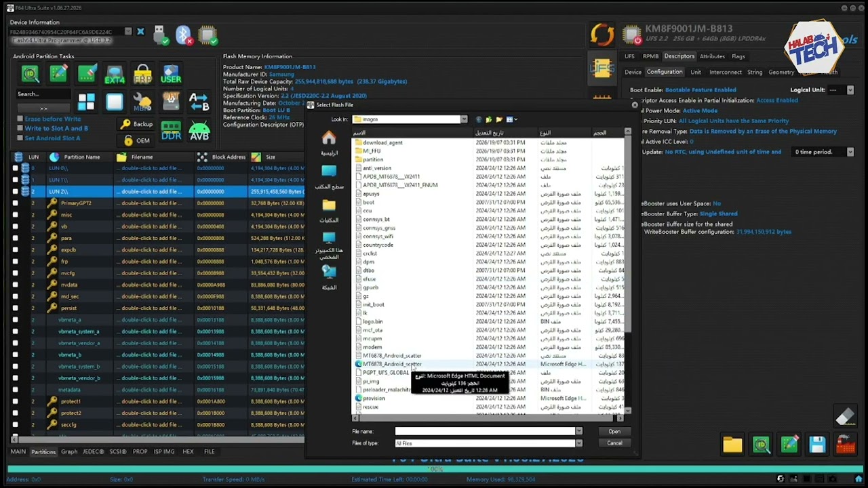Tick the checkbox for persist partition row

[16, 308]
